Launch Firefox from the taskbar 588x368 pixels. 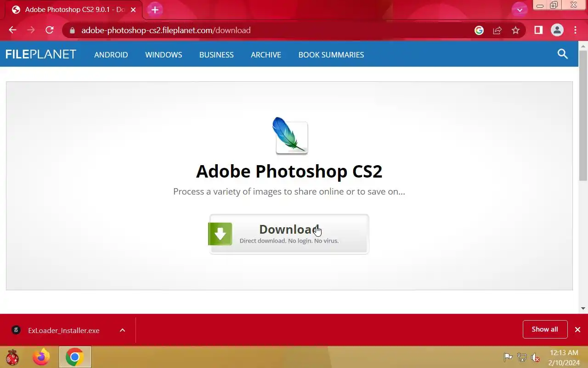[41, 357]
